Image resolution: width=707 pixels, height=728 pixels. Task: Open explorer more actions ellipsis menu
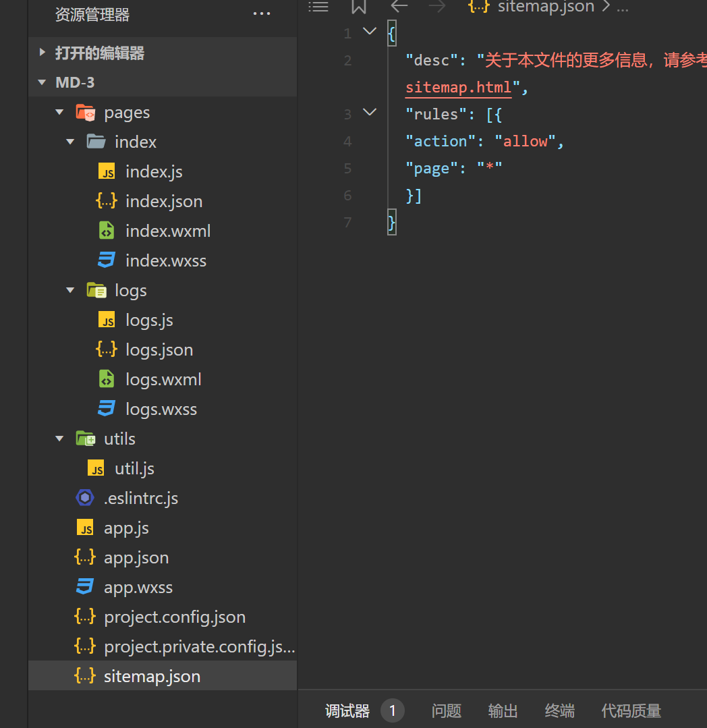[x=261, y=14]
